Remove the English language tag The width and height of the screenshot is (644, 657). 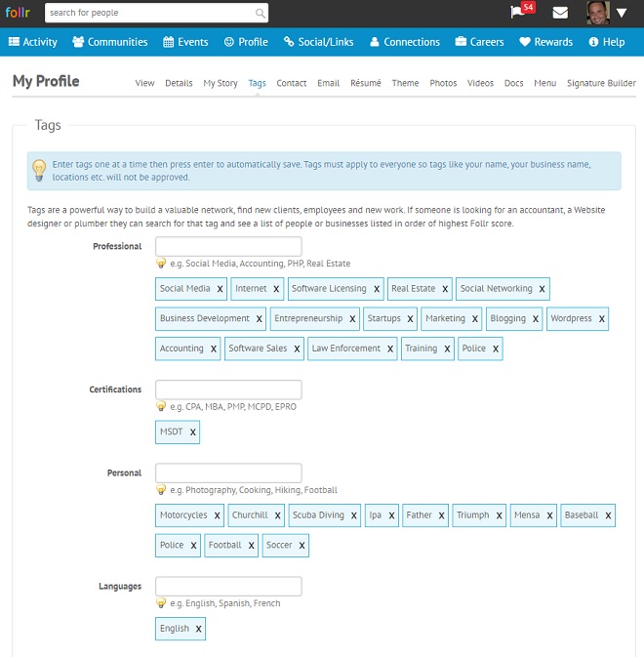coord(199,629)
